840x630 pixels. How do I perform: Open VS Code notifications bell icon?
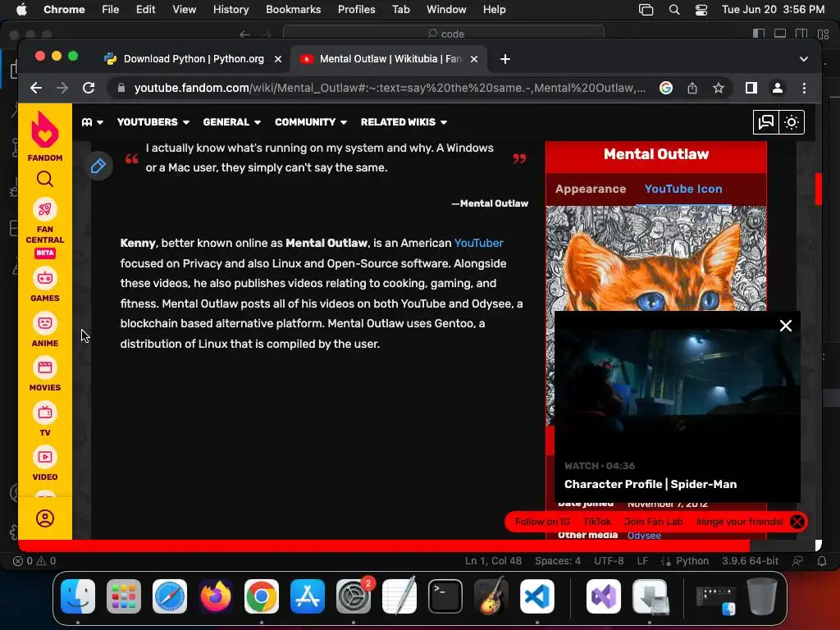[x=822, y=561]
